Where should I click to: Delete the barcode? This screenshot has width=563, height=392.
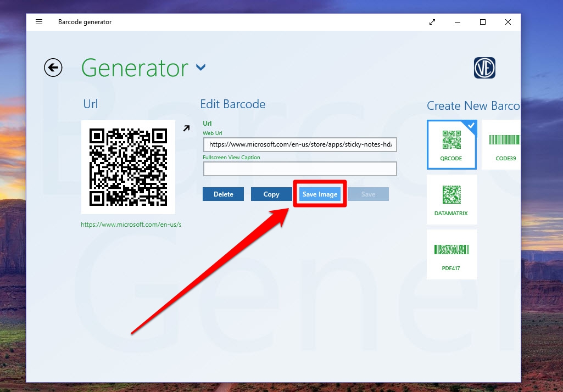224,194
